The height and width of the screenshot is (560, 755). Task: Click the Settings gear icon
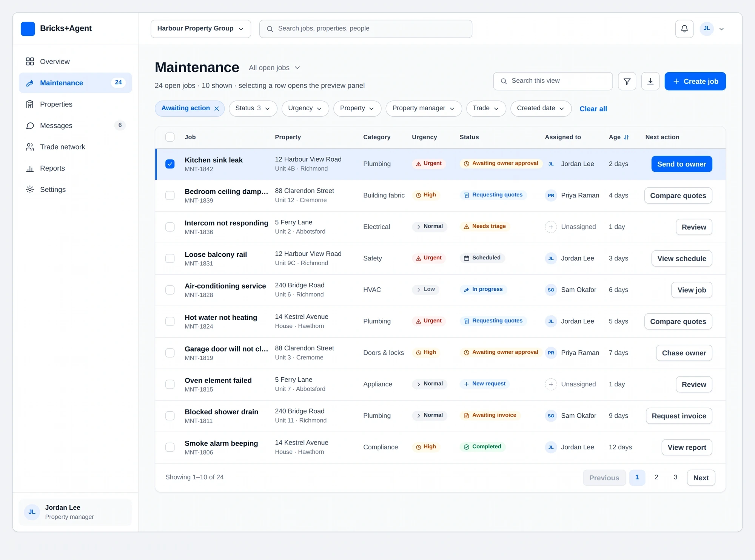pyautogui.click(x=30, y=190)
